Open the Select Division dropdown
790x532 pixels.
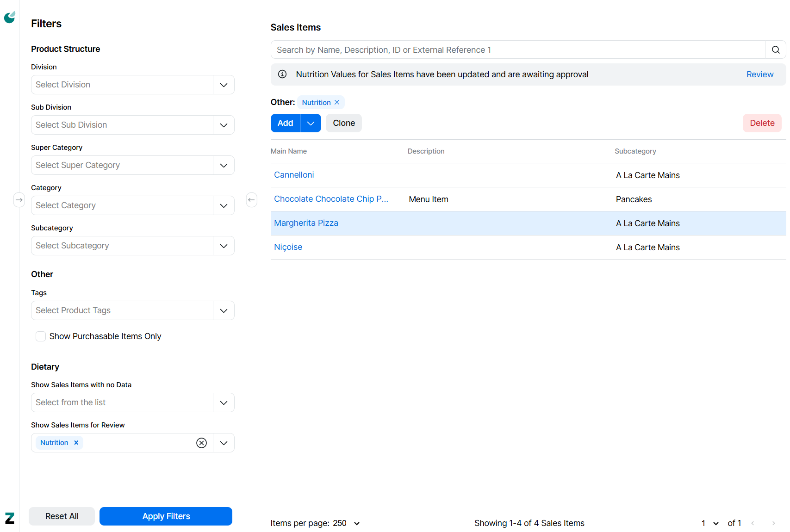click(224, 85)
